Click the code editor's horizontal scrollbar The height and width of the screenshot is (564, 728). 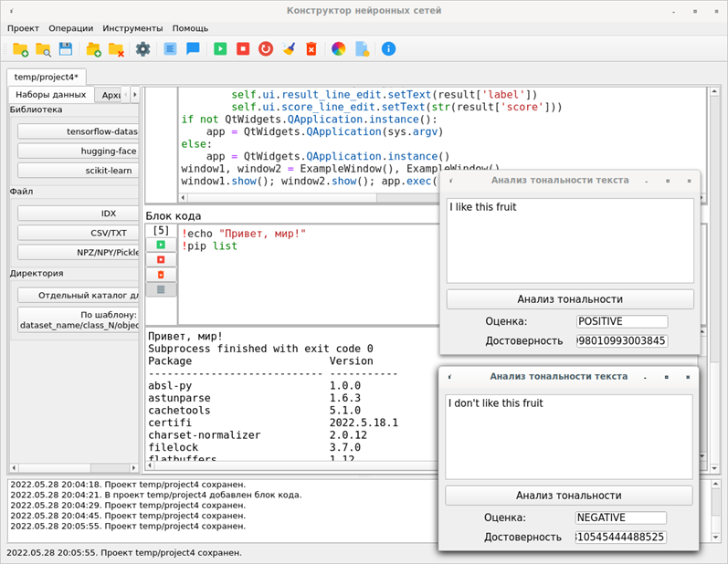point(309,198)
